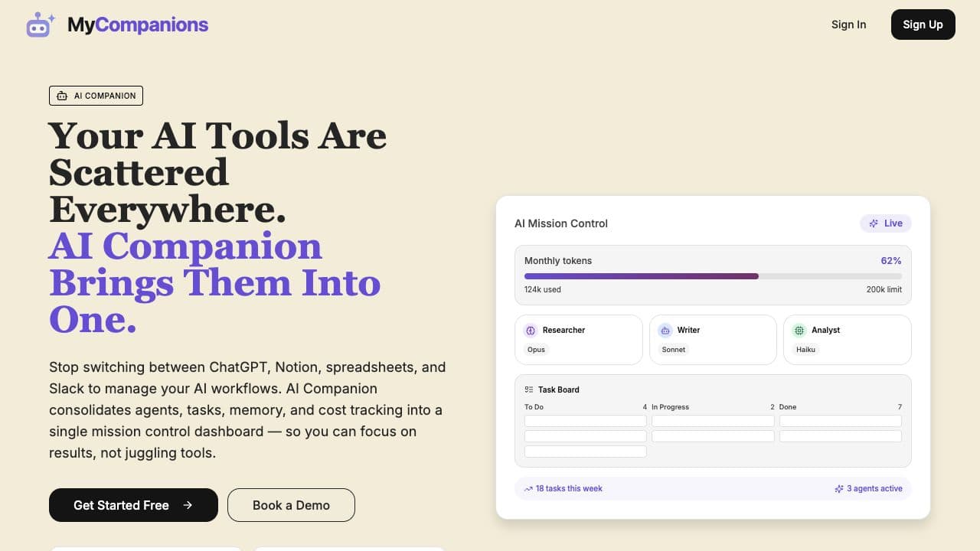Click the Monthly tokens label
The width and height of the screenshot is (980, 551).
pyautogui.click(x=558, y=261)
